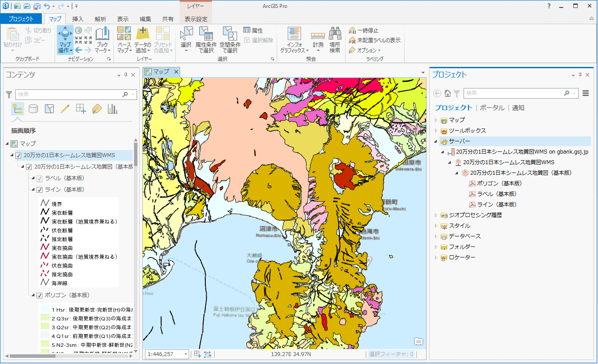This screenshot has height=364, width=598.
Task: Open the Measure (計測) tool
Action: click(318, 35)
